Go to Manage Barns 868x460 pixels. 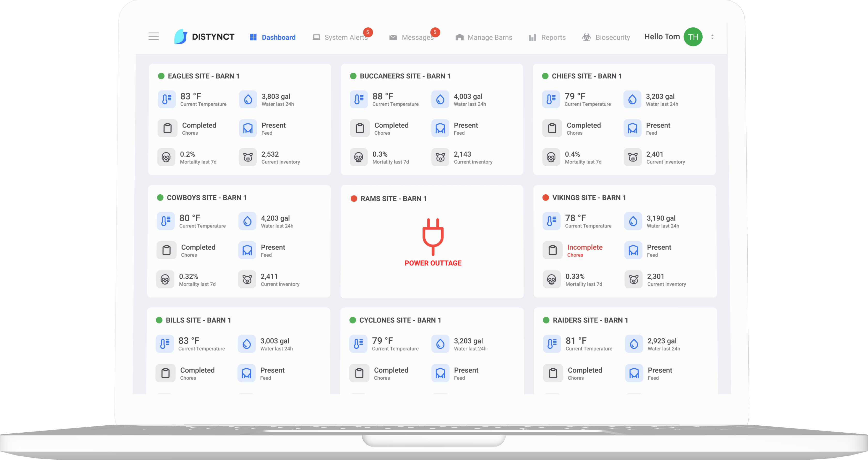483,37
